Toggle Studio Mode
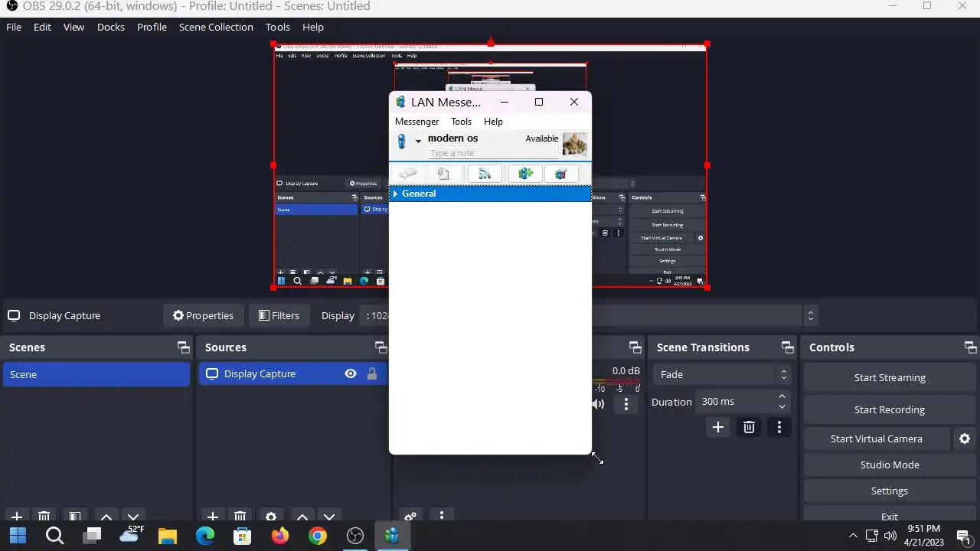 coord(890,465)
